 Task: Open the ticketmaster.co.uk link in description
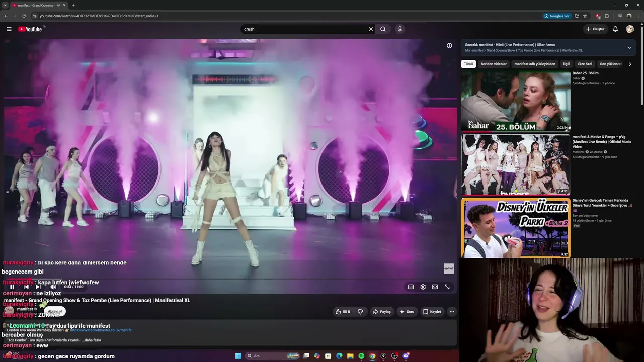point(102,330)
